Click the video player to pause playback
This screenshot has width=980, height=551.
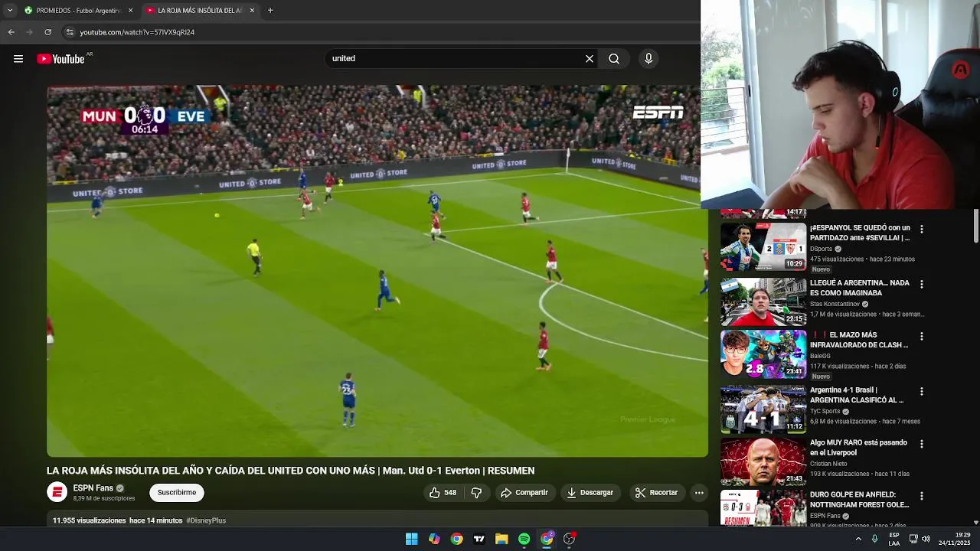(x=377, y=271)
